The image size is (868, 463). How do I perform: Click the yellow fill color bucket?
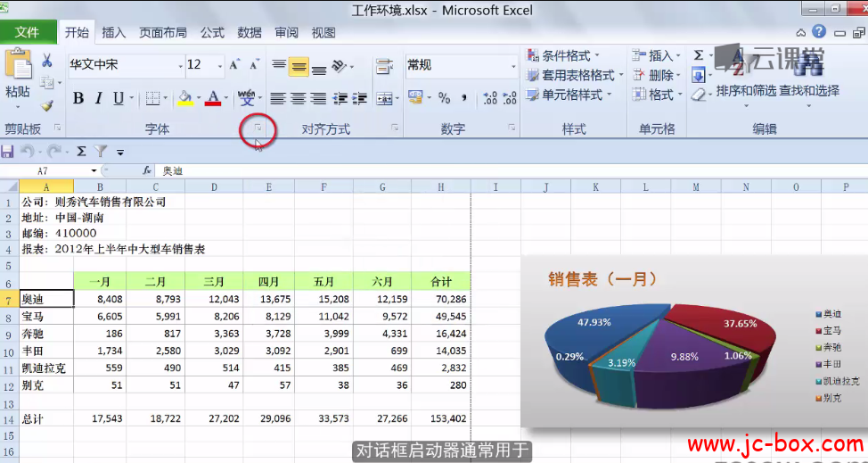(x=185, y=99)
